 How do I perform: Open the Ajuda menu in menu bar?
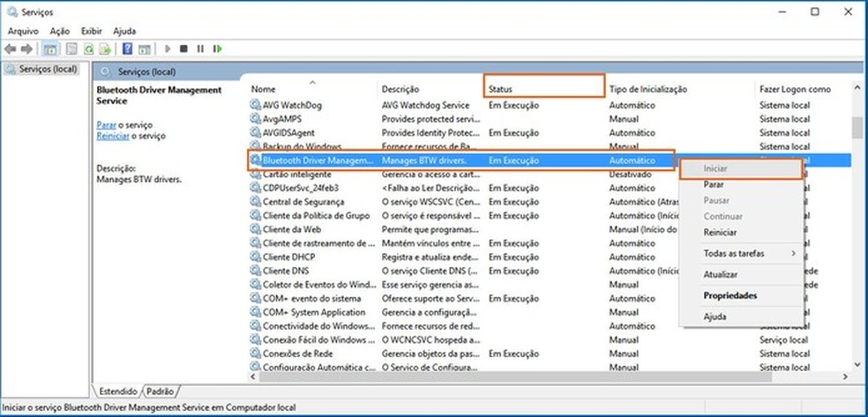[124, 31]
